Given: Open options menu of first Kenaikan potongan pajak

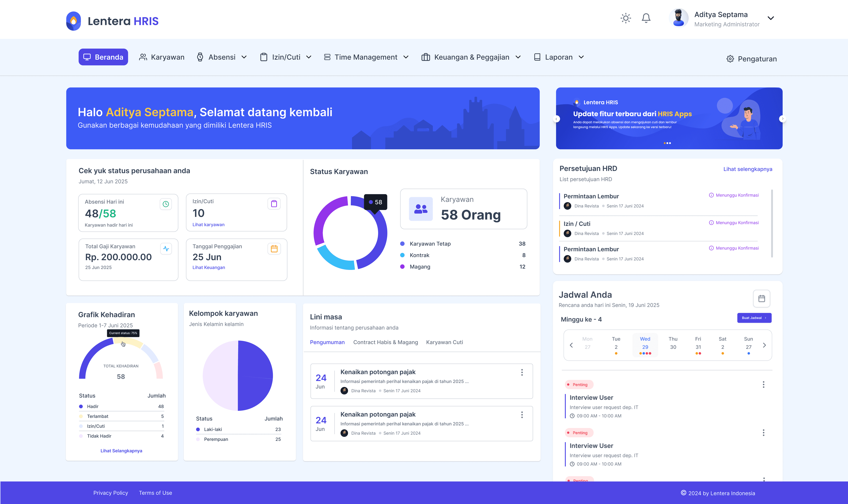Looking at the screenshot, I should (522, 373).
